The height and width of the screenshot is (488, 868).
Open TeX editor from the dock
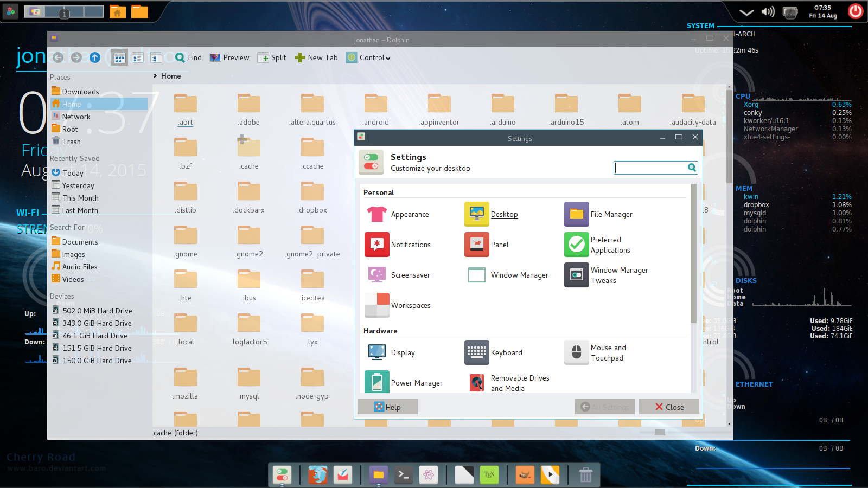click(489, 475)
